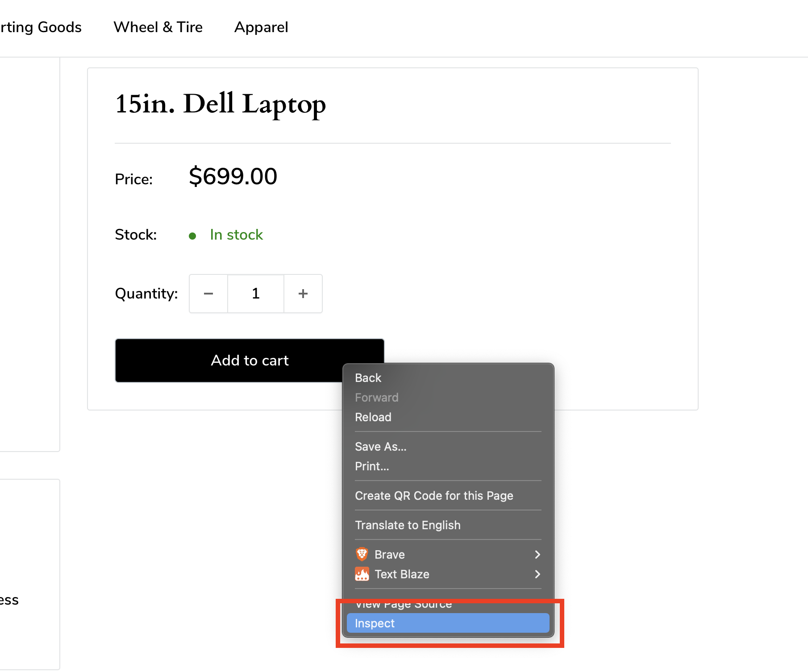Expand the Text Blaze submenu chevron
808x672 pixels.
point(537,574)
